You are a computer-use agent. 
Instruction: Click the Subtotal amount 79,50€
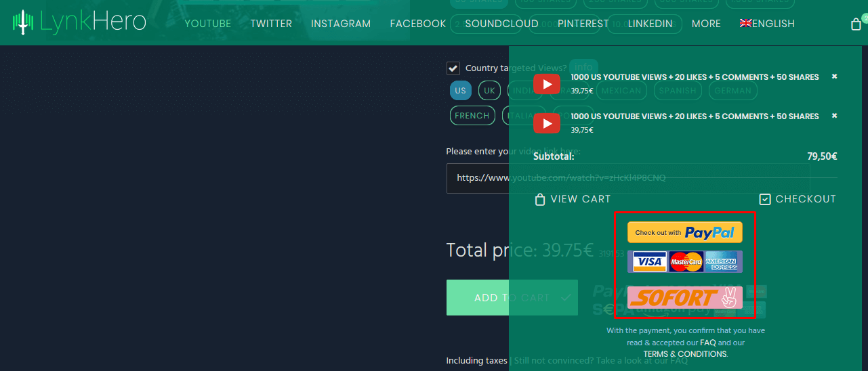(822, 156)
